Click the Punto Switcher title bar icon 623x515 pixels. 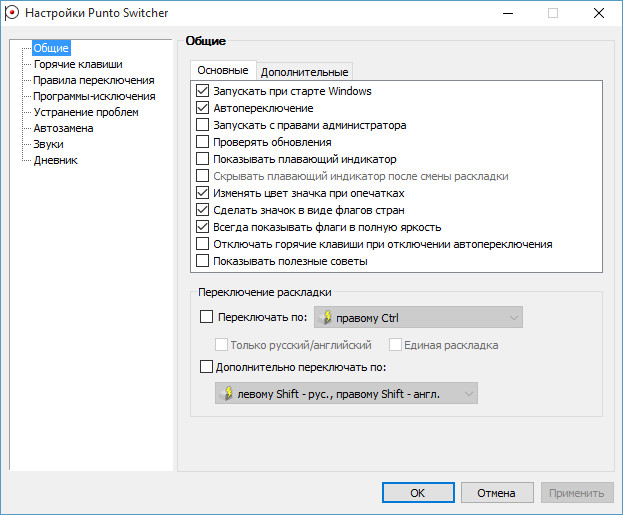[x=12, y=13]
